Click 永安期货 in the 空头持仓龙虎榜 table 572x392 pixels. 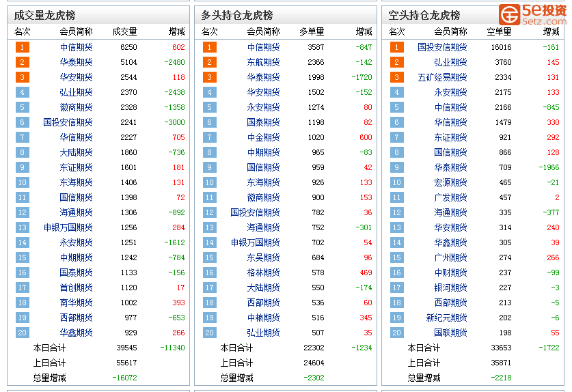pos(450,92)
